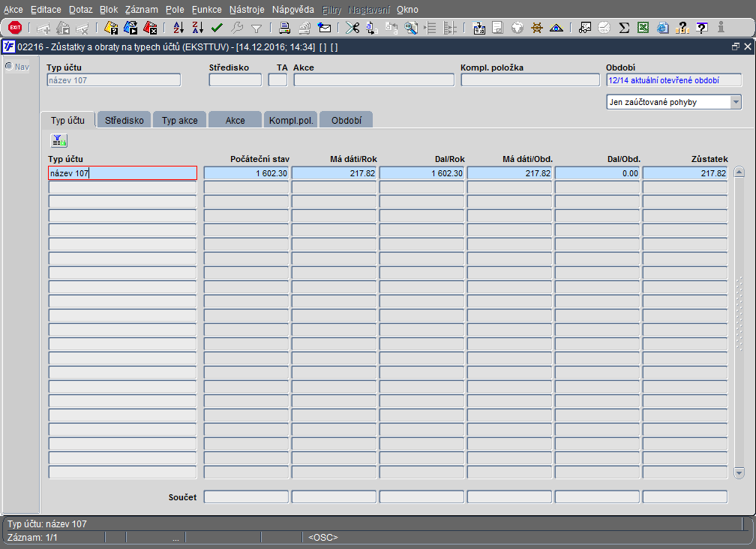Switch to the Kompl.pol. tab
756x549 pixels.
click(291, 120)
